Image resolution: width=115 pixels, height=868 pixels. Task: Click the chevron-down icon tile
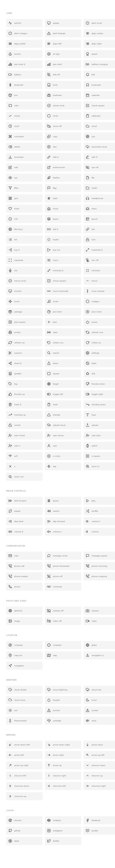click(99, 765)
